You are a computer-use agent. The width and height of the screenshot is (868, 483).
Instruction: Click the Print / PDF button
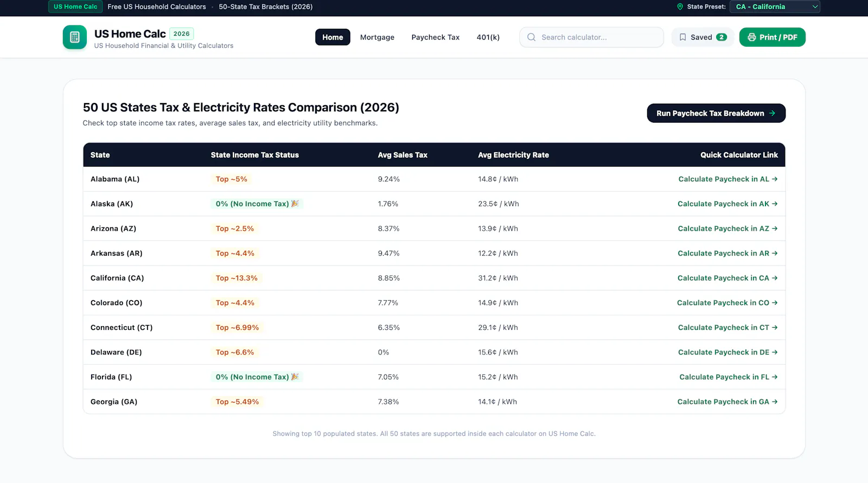(772, 37)
